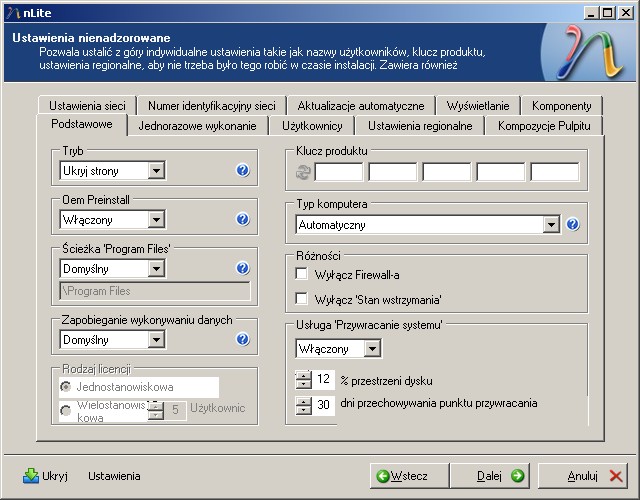Click the second Klucz produktu field
This screenshot has height=500, width=640.
pos(393,172)
